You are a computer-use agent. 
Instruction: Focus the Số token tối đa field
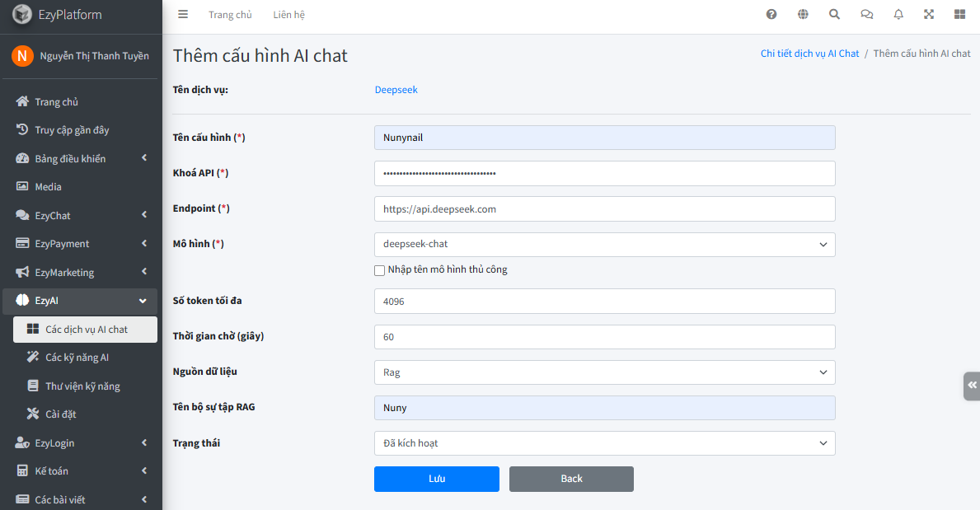604,302
